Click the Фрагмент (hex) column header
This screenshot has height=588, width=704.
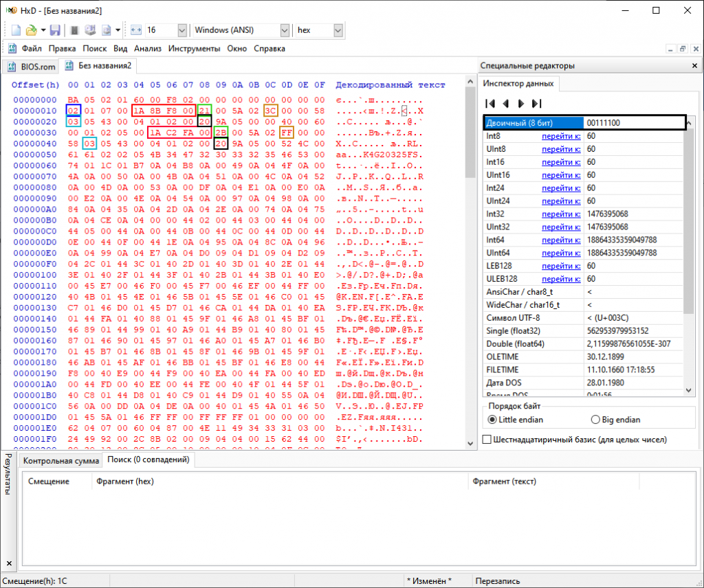[x=280, y=482]
